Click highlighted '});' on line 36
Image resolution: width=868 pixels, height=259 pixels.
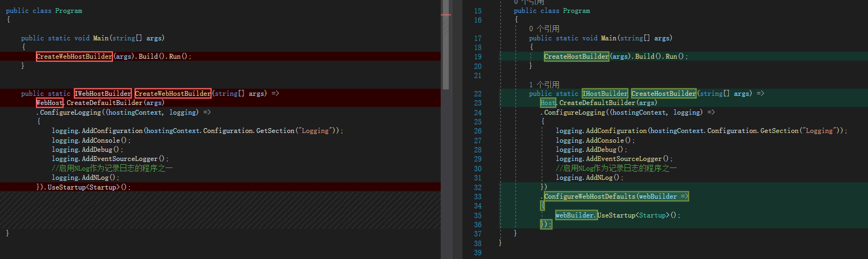pos(546,225)
